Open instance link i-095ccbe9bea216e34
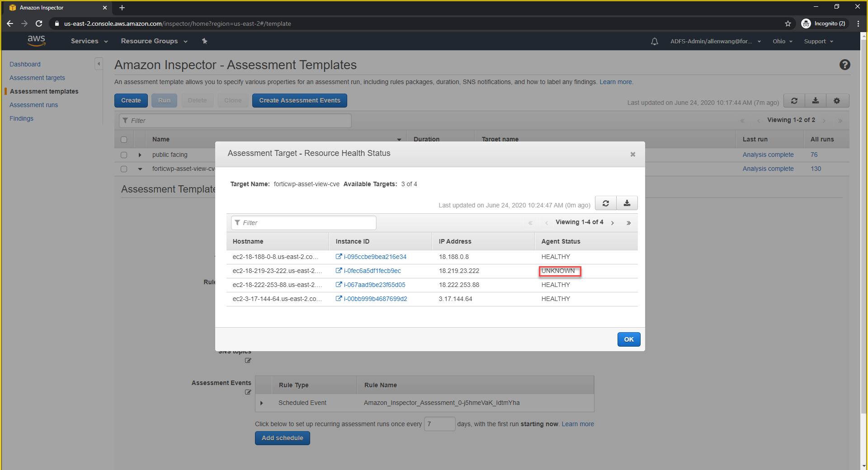868x470 pixels. click(375, 257)
